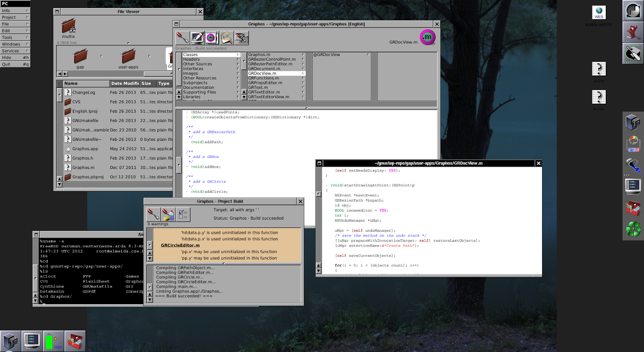The width and height of the screenshot is (644, 352).
Task: Expand Other Sources in project browser
Action: point(211,64)
